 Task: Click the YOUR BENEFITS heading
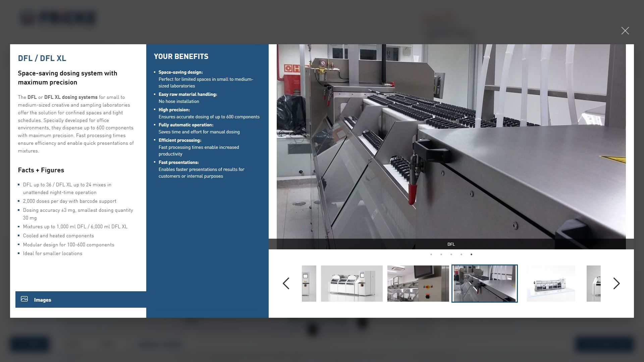tap(181, 57)
